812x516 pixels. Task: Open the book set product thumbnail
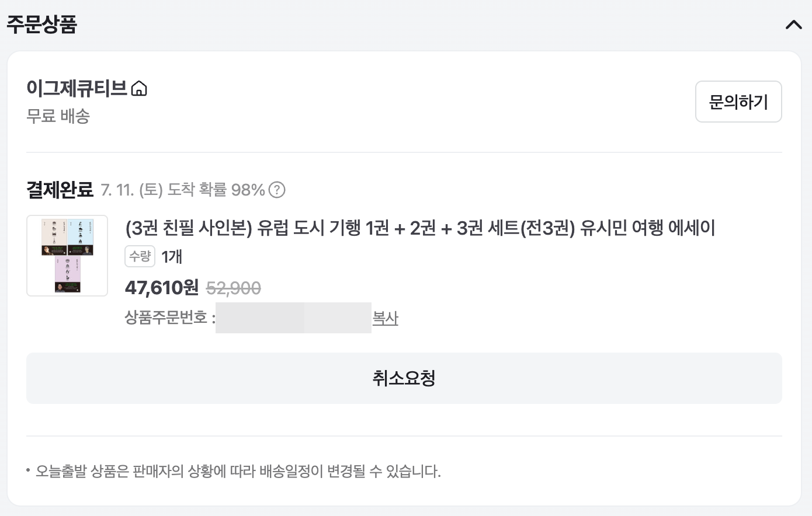tap(67, 256)
